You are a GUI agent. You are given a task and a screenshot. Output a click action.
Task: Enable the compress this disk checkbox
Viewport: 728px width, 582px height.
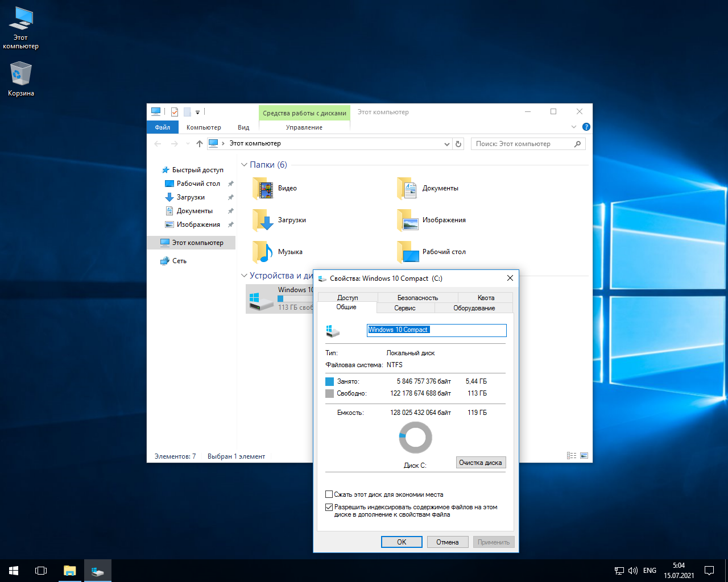(329, 494)
